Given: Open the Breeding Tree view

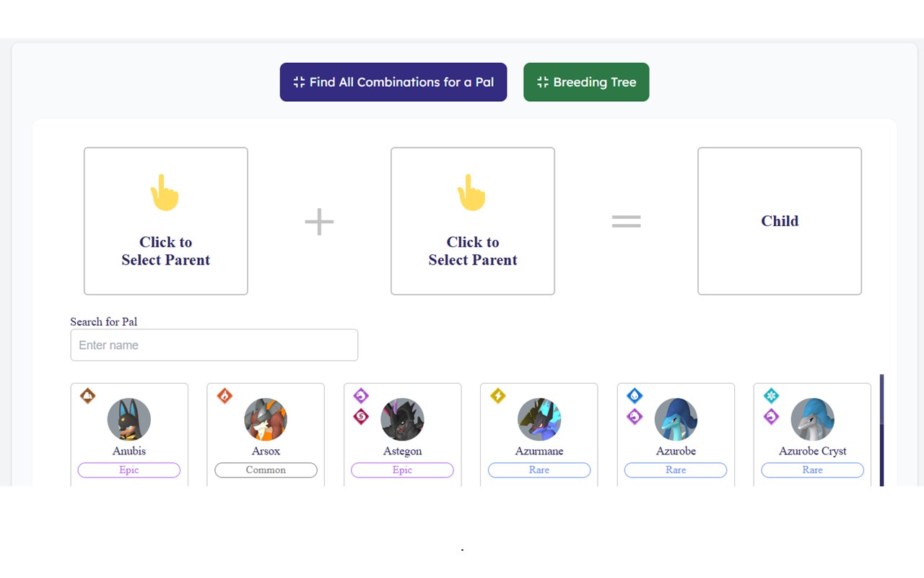Looking at the screenshot, I should [586, 82].
